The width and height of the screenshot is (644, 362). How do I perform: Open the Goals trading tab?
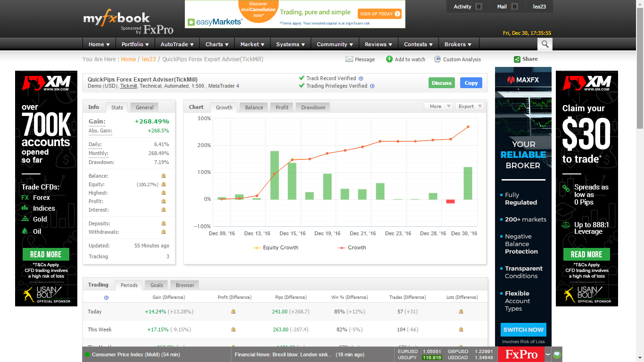pyautogui.click(x=157, y=285)
